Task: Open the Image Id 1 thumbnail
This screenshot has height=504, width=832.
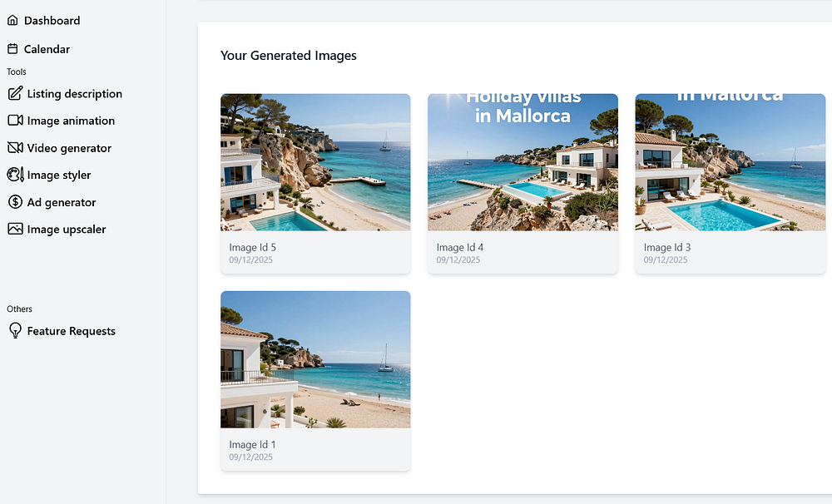Action: (315, 359)
